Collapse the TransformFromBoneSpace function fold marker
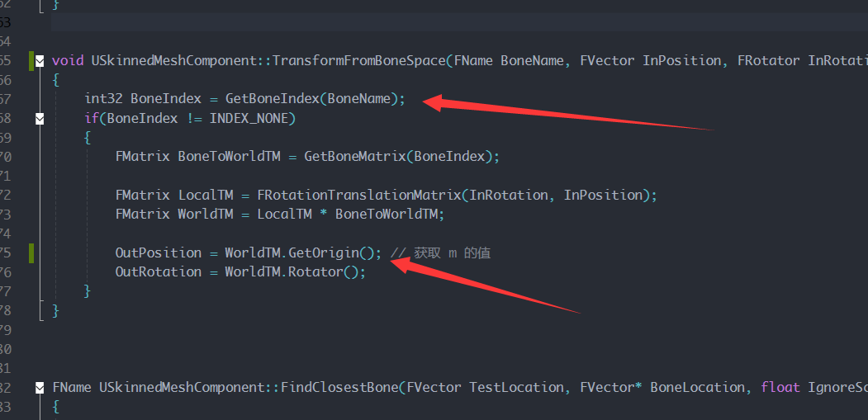Screen dimensions: 868x420 coord(40,61)
